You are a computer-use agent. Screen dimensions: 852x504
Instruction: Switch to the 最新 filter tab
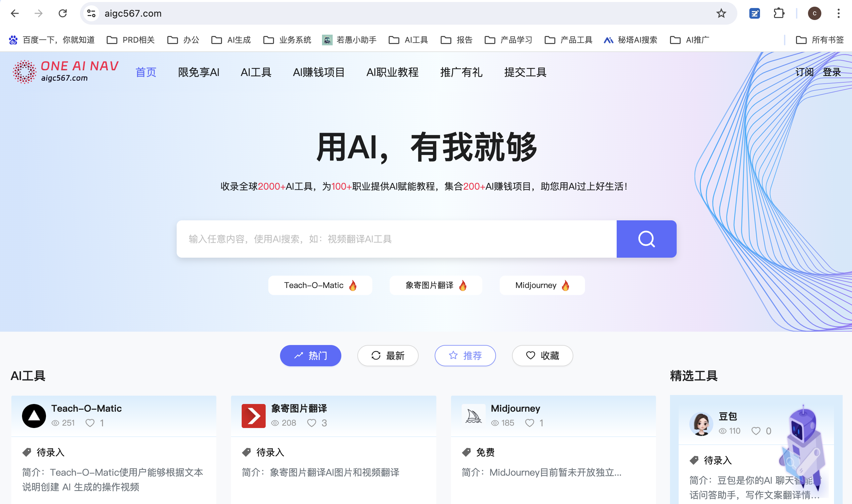coord(387,356)
